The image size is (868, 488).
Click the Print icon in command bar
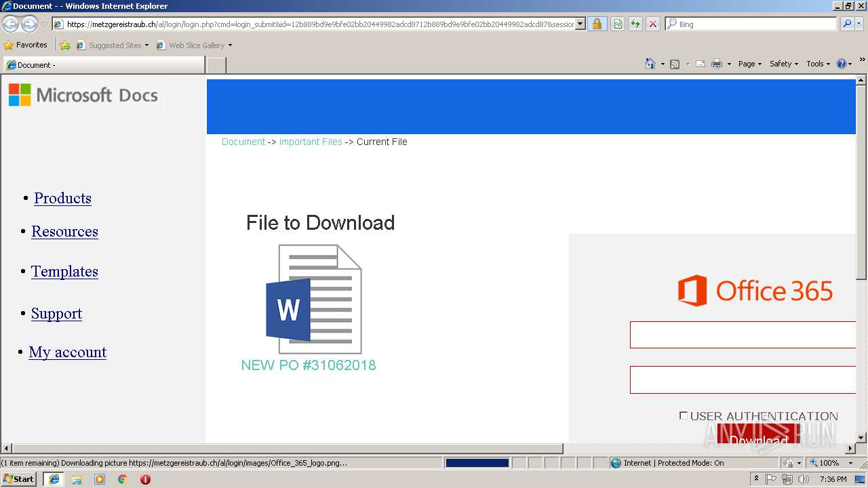[717, 64]
